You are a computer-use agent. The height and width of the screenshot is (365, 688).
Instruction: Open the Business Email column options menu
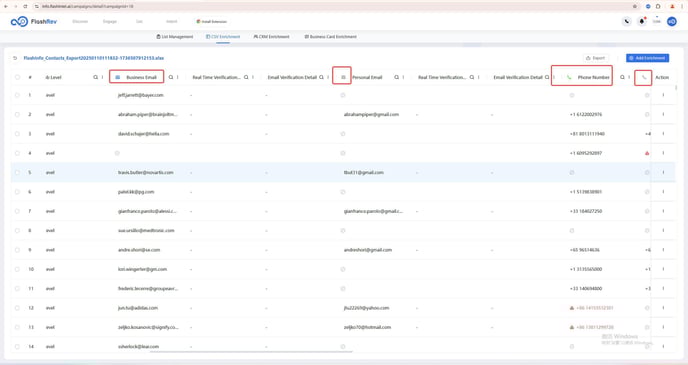[x=178, y=77]
